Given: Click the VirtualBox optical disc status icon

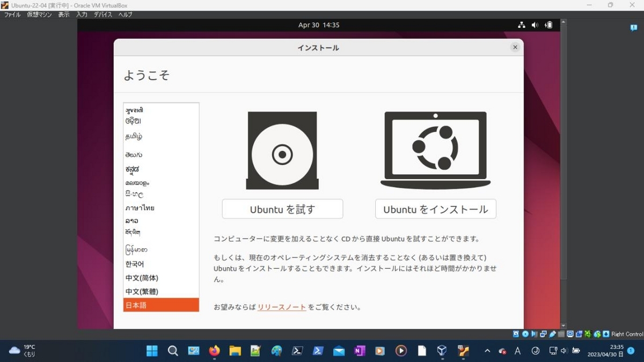Looking at the screenshot, I should click(x=525, y=334).
